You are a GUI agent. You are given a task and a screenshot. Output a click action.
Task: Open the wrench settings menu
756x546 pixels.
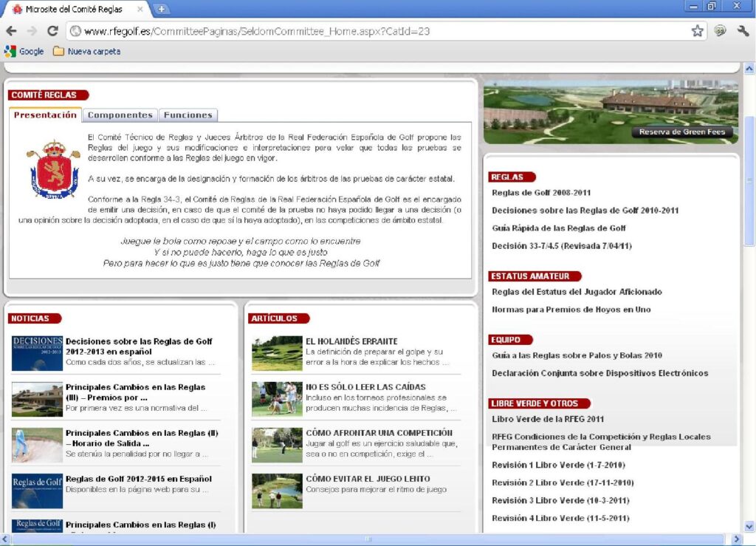(x=743, y=31)
